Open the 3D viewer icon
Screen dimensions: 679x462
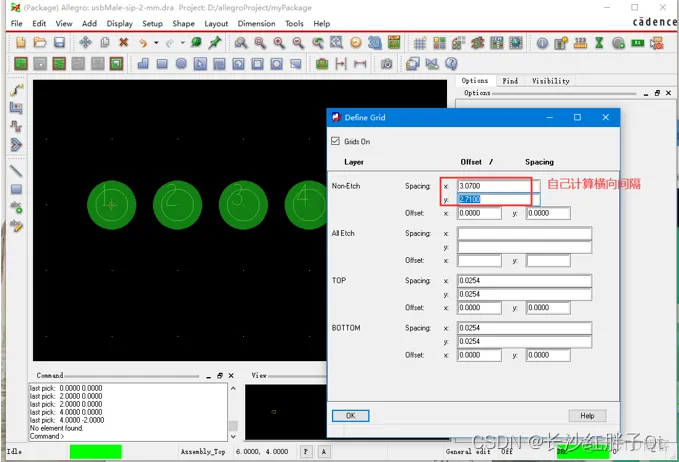(375, 42)
